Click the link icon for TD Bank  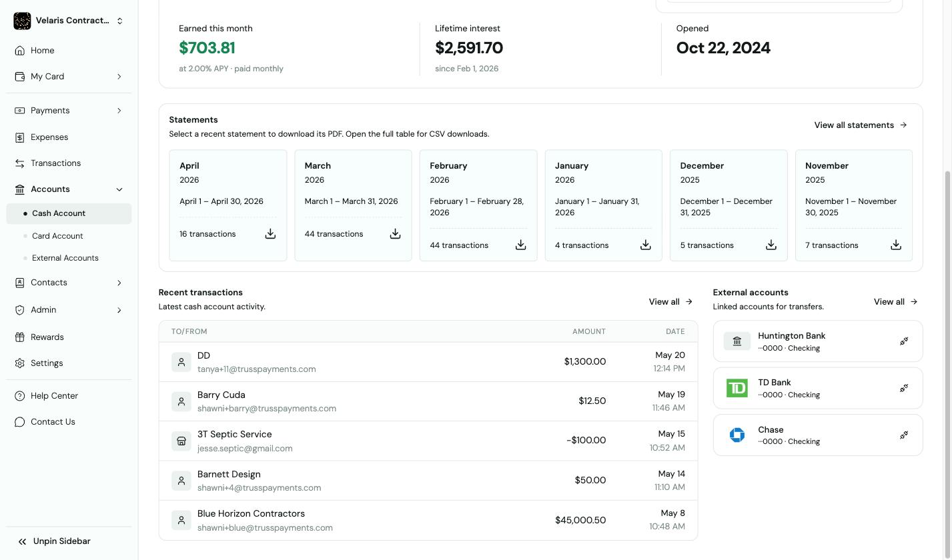904,388
